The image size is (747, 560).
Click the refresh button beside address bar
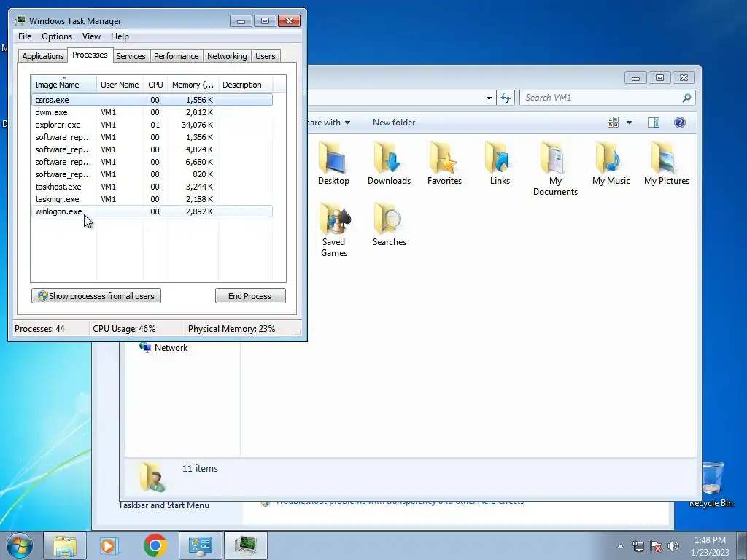[x=505, y=98]
